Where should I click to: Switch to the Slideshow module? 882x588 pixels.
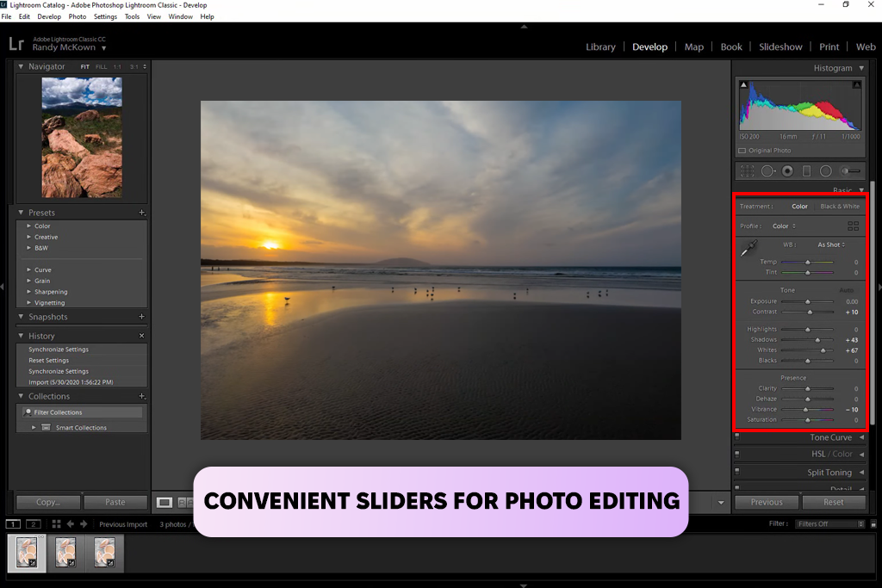pos(780,47)
